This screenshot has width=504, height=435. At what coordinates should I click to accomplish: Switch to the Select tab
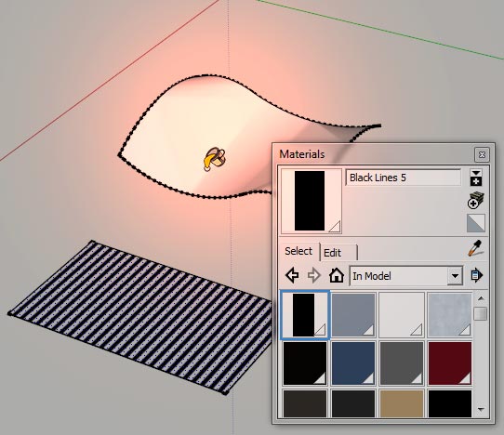pyautogui.click(x=298, y=251)
